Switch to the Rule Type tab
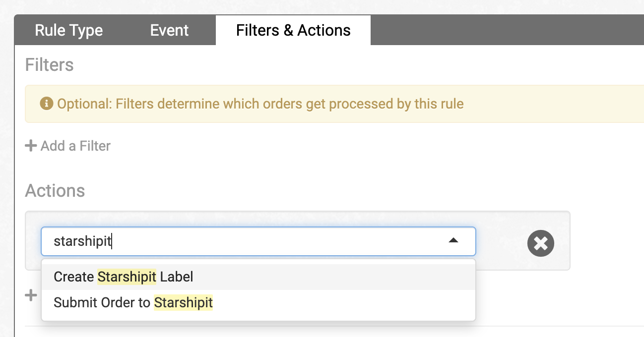Viewport: 644px width, 337px height. 68,30
